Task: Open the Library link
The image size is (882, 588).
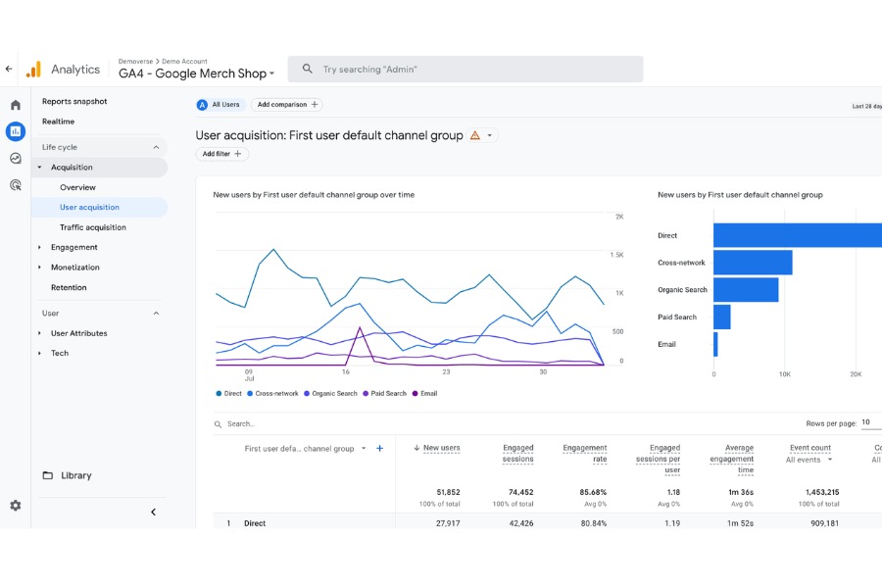Action: coord(75,475)
